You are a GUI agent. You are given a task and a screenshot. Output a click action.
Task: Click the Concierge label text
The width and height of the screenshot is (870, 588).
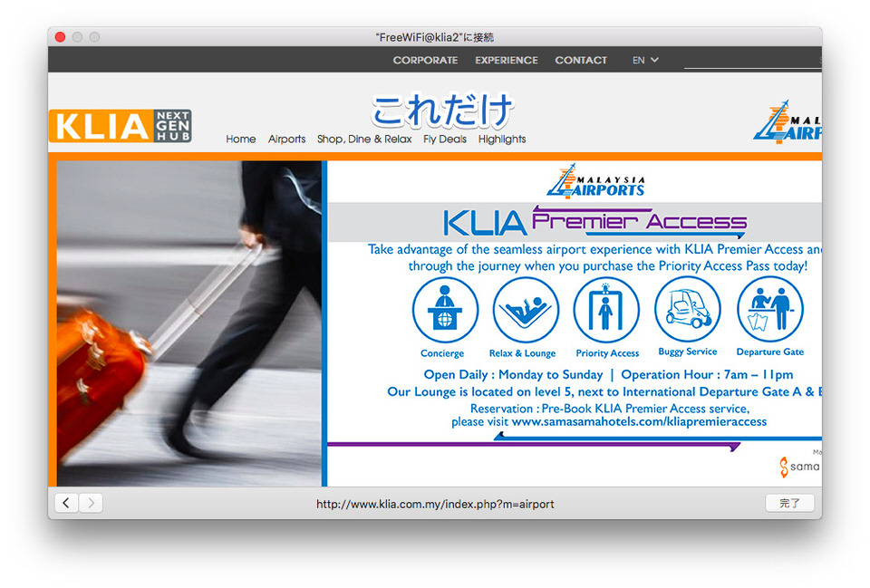pos(442,353)
